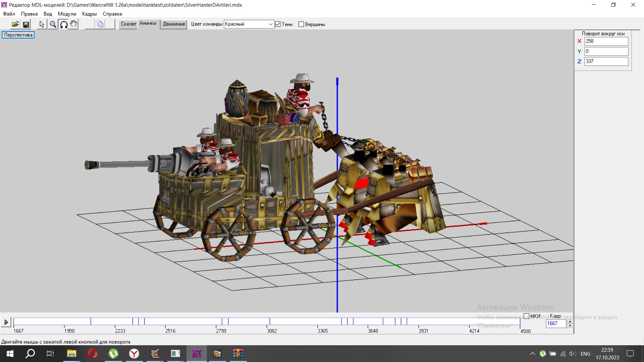This screenshot has height=362, width=644.
Task: Open the Цвет команды team color dropdown
Action: [270, 24]
